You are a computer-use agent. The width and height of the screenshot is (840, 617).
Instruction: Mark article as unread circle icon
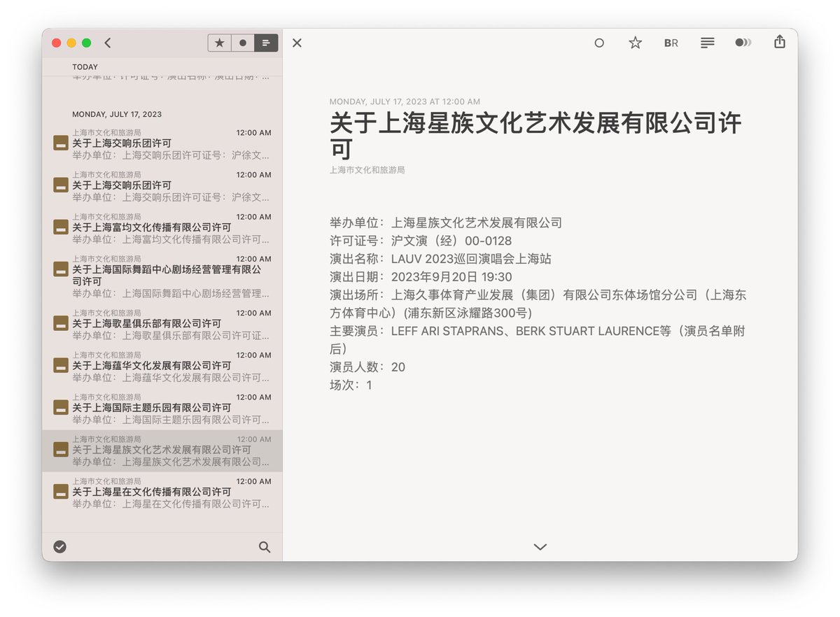(x=599, y=43)
